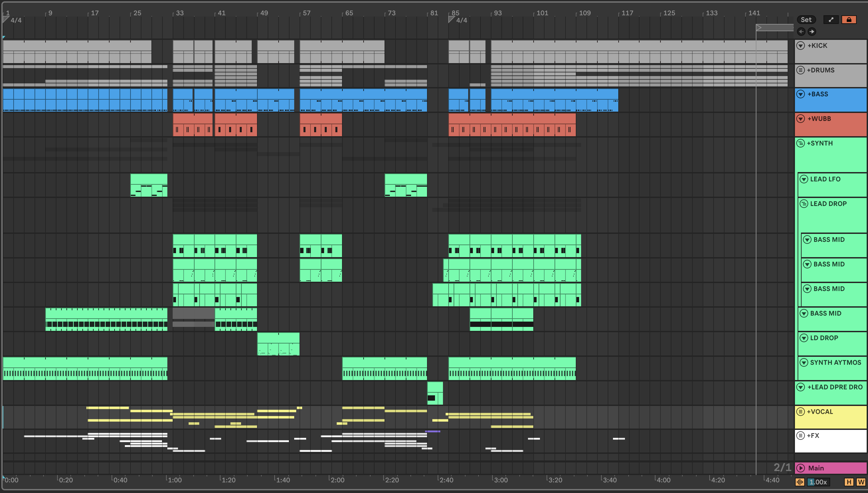Viewport: 868px width, 493px height.
Task: Click the Main track unfold icon
Action: pyautogui.click(x=801, y=468)
